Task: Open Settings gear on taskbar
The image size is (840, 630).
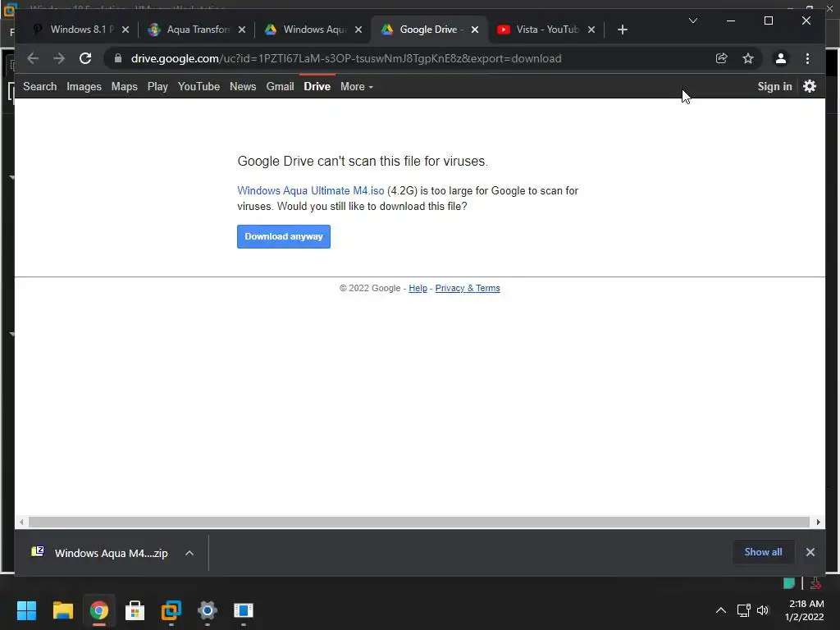Action: click(x=208, y=610)
